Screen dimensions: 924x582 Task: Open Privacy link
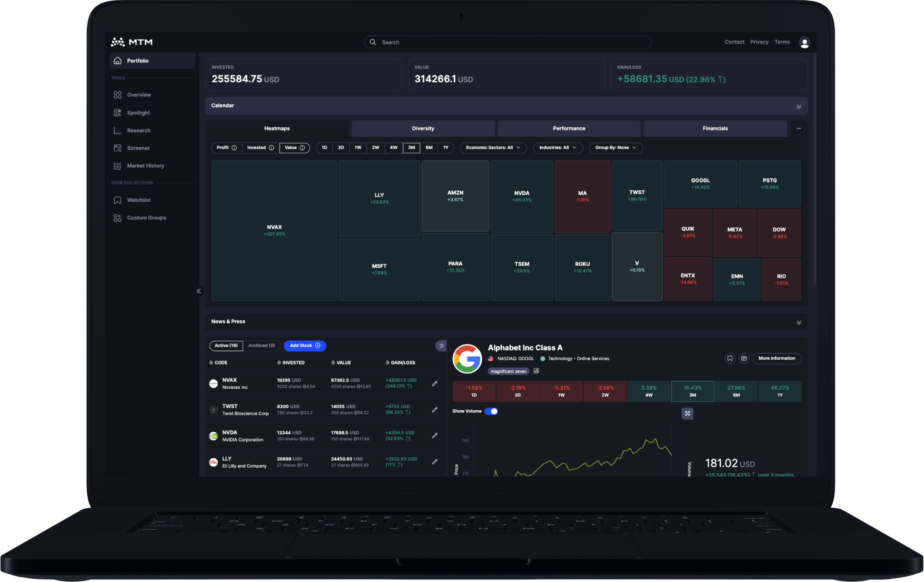click(759, 42)
